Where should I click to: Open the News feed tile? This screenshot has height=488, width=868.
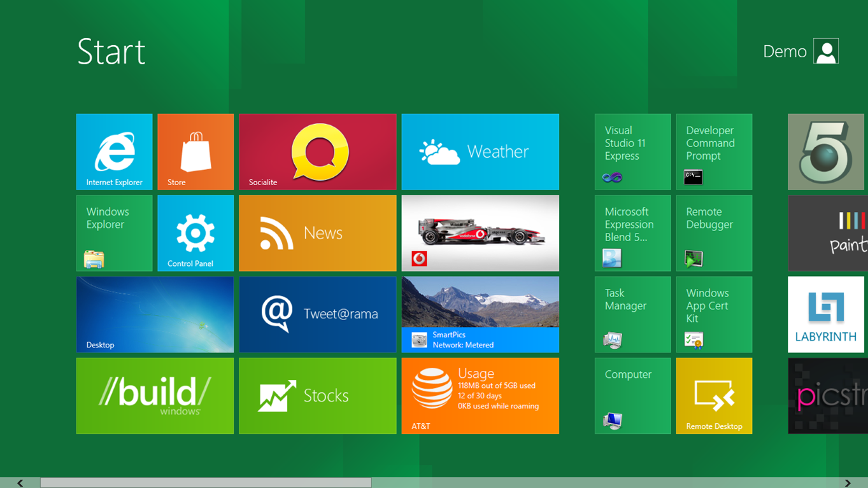click(x=318, y=234)
